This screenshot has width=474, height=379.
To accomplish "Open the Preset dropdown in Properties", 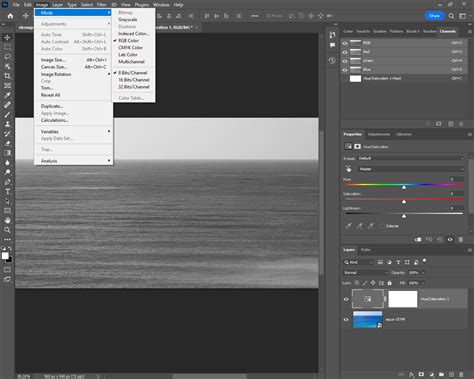I will (x=411, y=158).
